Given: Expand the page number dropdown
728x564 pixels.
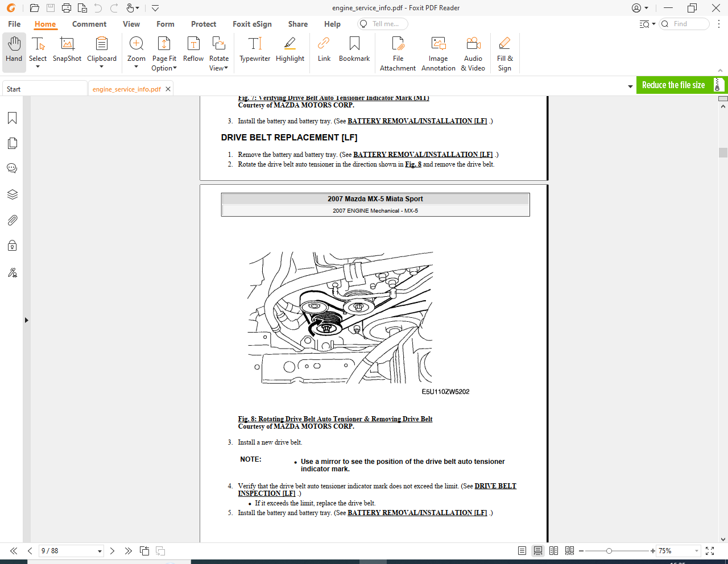Looking at the screenshot, I should point(100,551).
